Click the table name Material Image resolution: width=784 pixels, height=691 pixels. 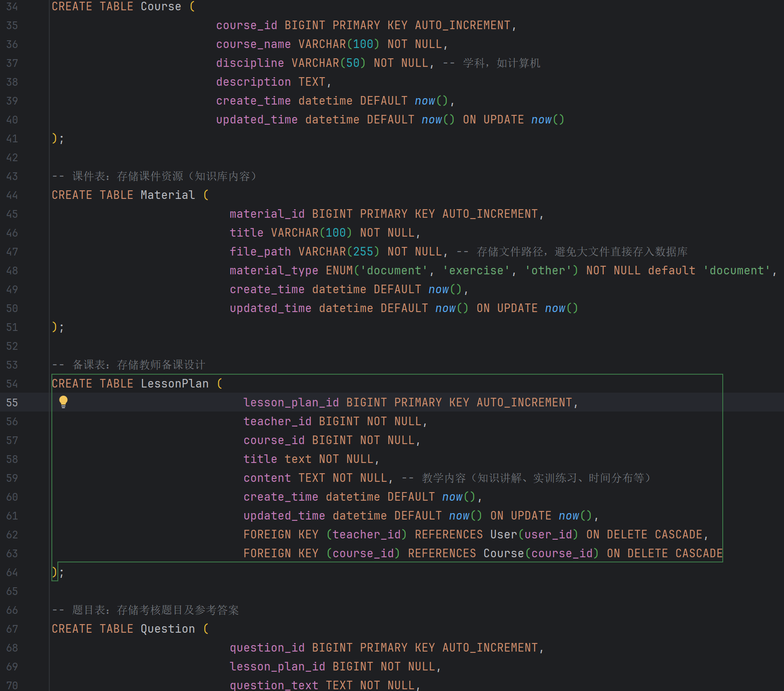point(168,195)
